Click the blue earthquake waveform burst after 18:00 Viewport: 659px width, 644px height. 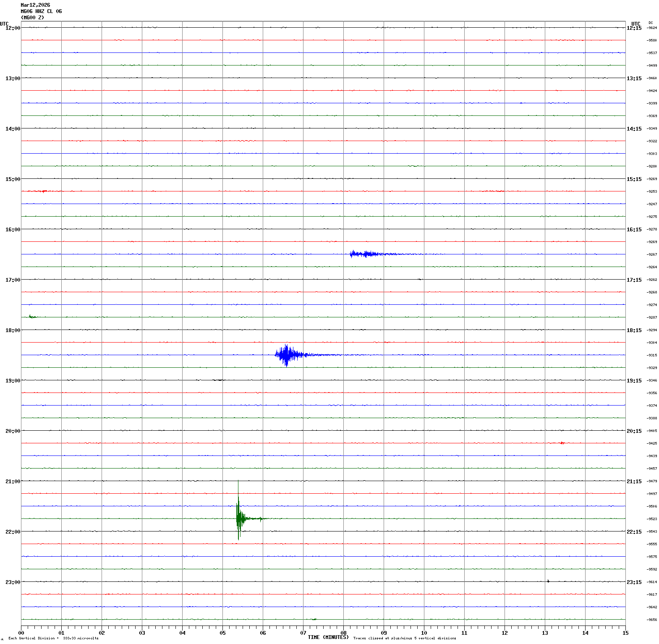(287, 355)
